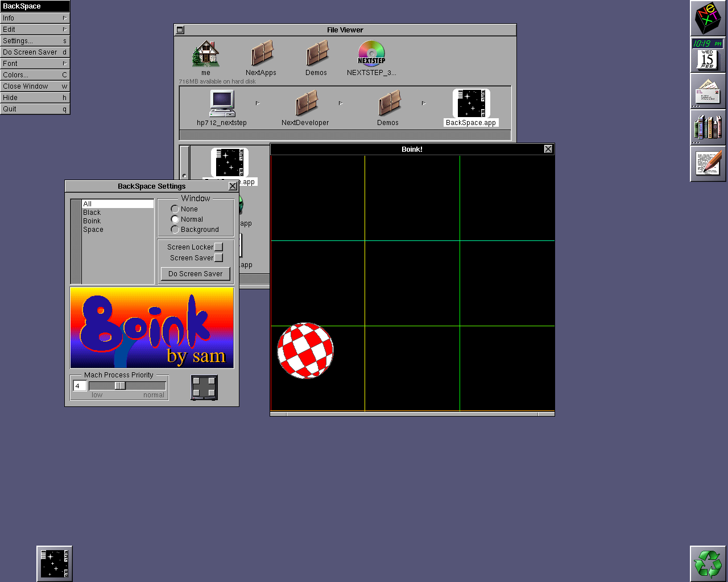This screenshot has width=728, height=582.
Task: Click the Do Screen Saver button in the Settings window
Action: (x=196, y=274)
